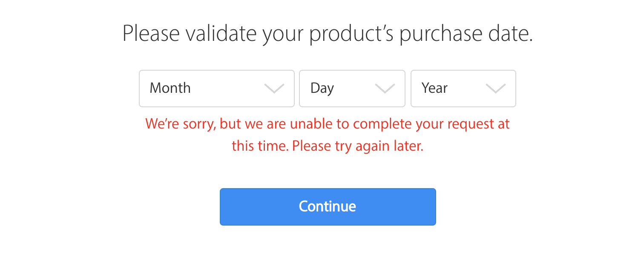Open the Year dropdown
The image size is (644, 269).
tap(463, 89)
